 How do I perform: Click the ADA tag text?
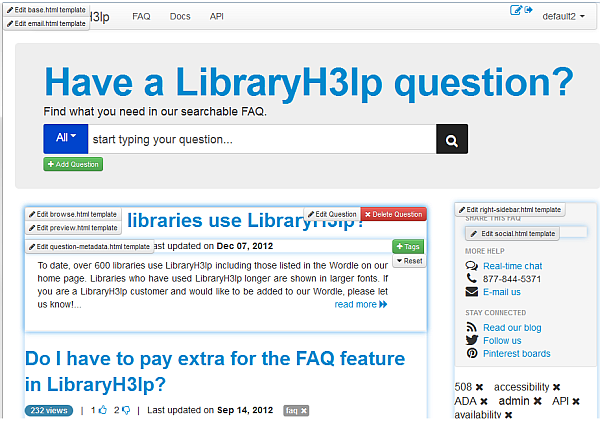click(x=465, y=401)
